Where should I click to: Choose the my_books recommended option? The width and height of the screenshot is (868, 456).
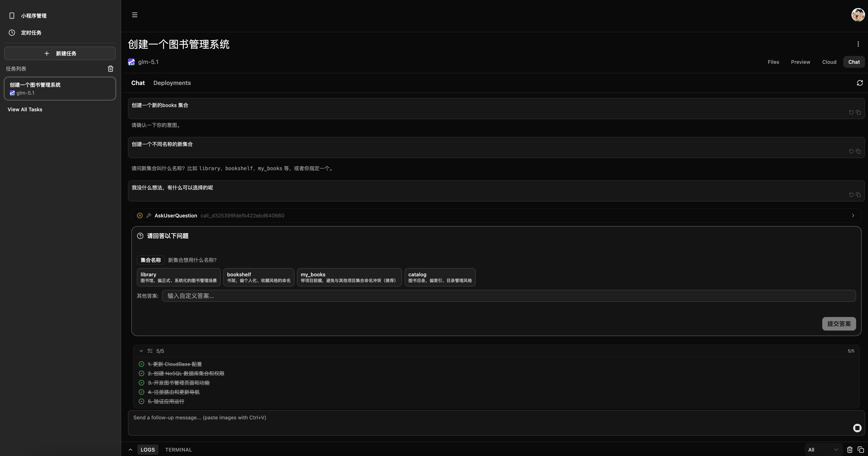pos(349,277)
